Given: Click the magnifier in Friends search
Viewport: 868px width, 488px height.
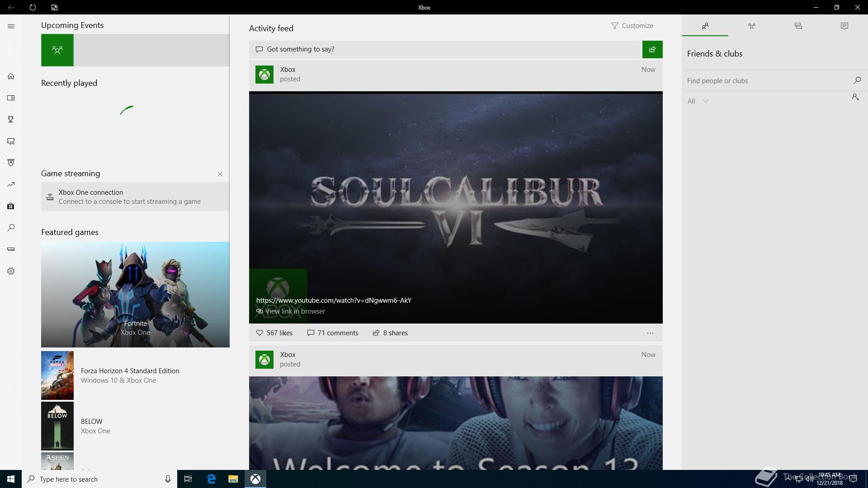Looking at the screenshot, I should 857,80.
